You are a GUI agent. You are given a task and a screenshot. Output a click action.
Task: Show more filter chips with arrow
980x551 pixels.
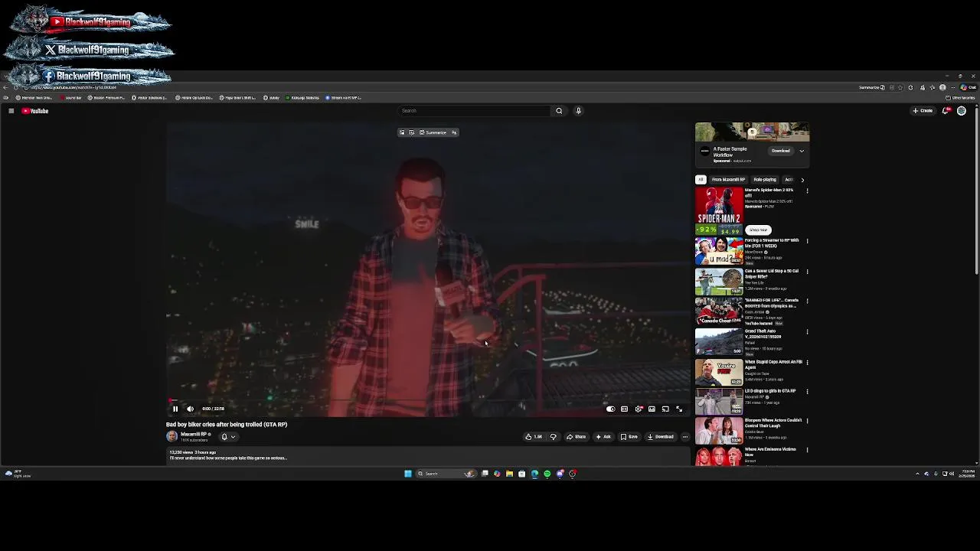point(802,180)
